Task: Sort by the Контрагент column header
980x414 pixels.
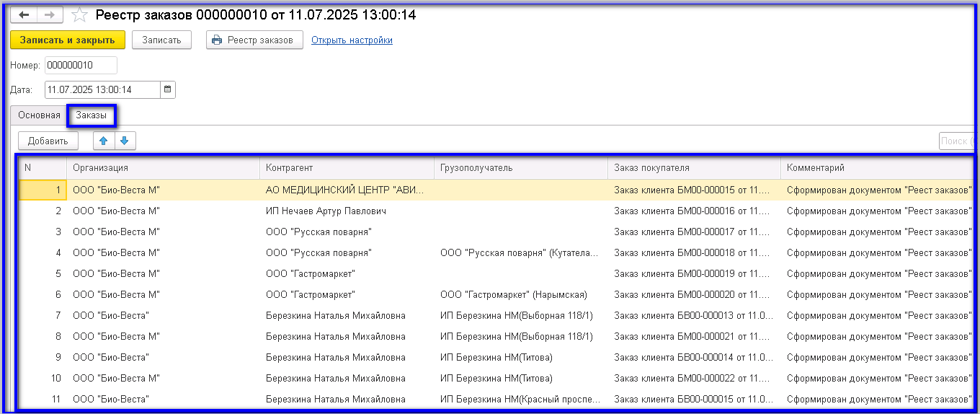Action: (289, 168)
